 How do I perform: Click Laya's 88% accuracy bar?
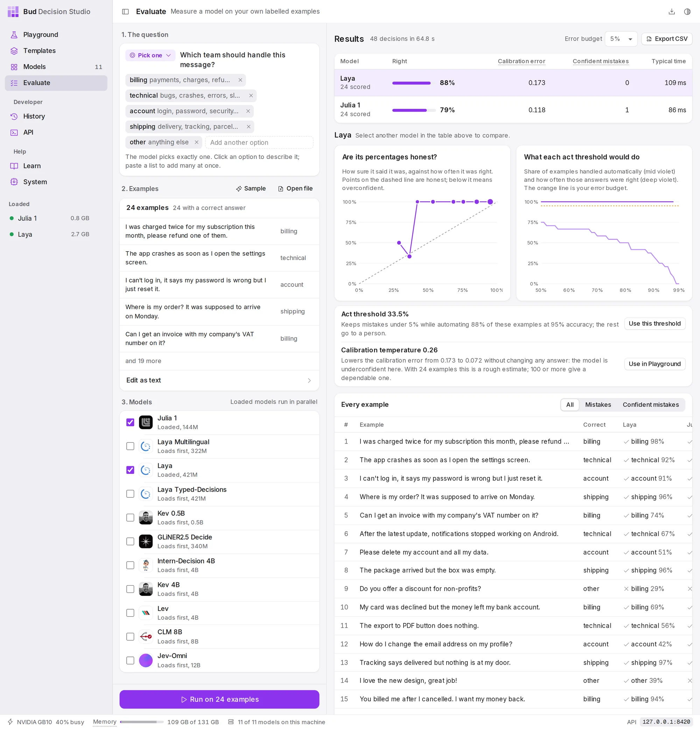414,83
